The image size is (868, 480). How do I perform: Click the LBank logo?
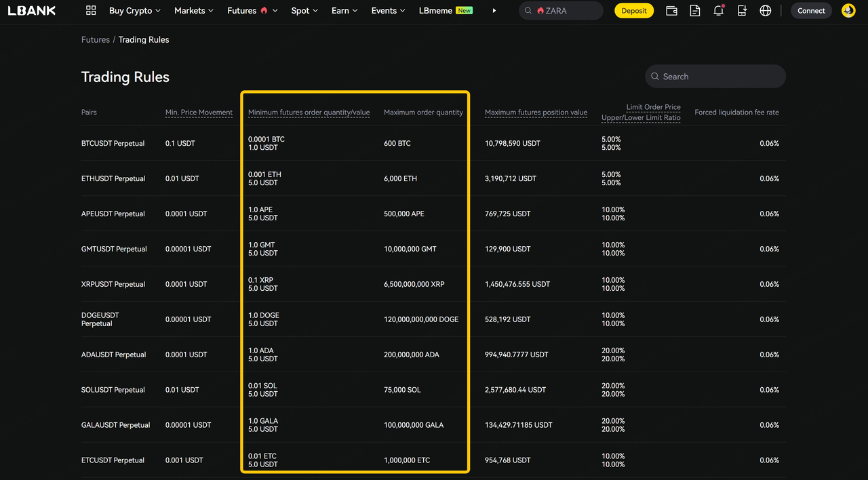[x=32, y=11]
